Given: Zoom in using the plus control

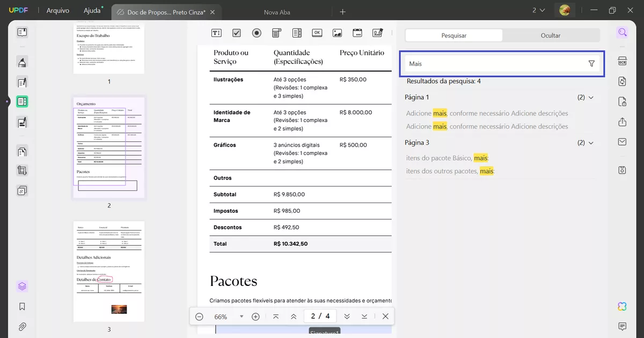Looking at the screenshot, I should pos(255,317).
